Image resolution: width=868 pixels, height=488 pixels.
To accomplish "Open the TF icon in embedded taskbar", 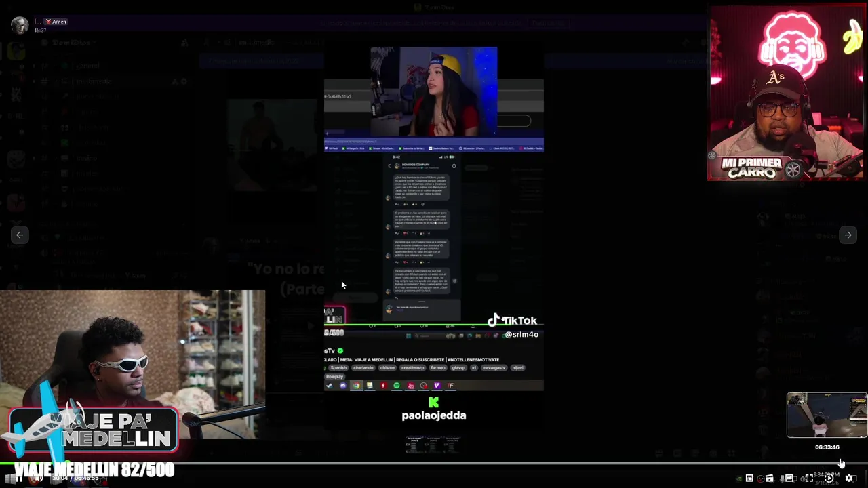I will (450, 386).
